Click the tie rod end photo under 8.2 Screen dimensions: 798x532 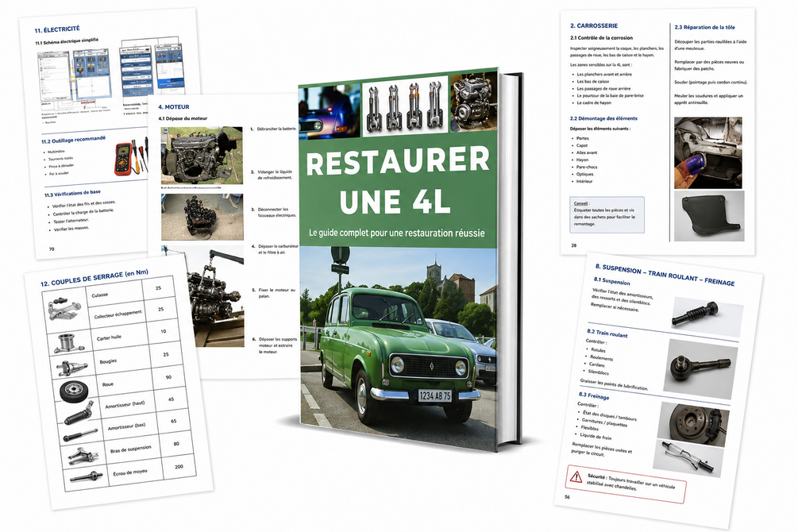701,369
